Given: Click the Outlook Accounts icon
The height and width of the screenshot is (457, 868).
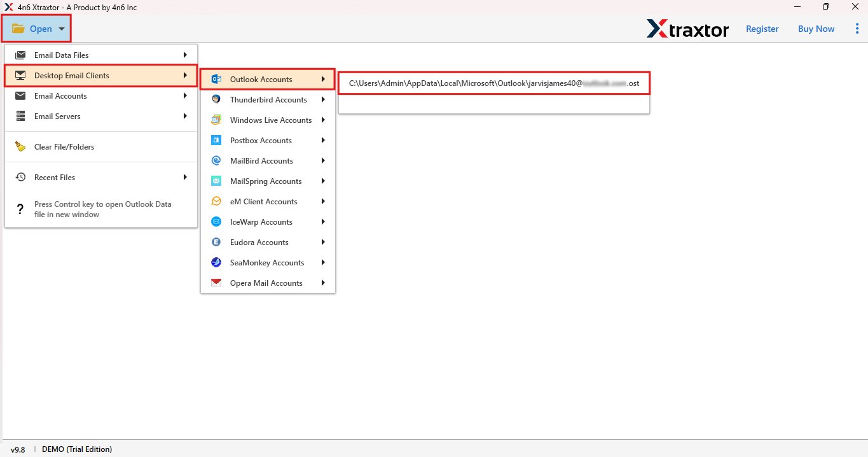Looking at the screenshot, I should coord(217,79).
